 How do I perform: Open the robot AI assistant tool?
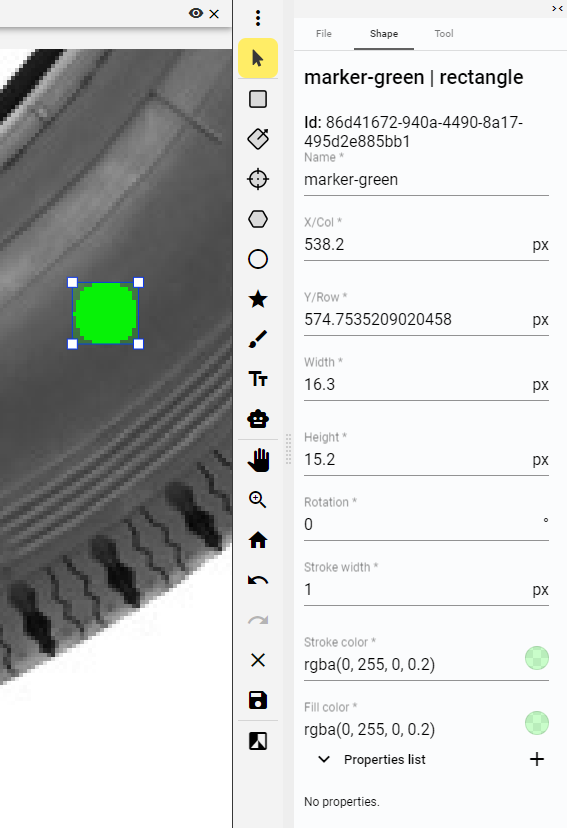coord(258,419)
